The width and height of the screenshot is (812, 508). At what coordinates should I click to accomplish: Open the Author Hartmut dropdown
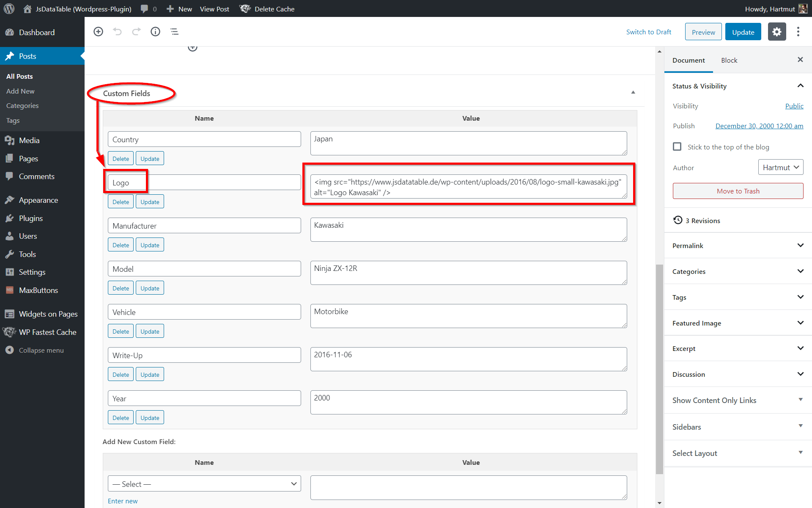[780, 167]
